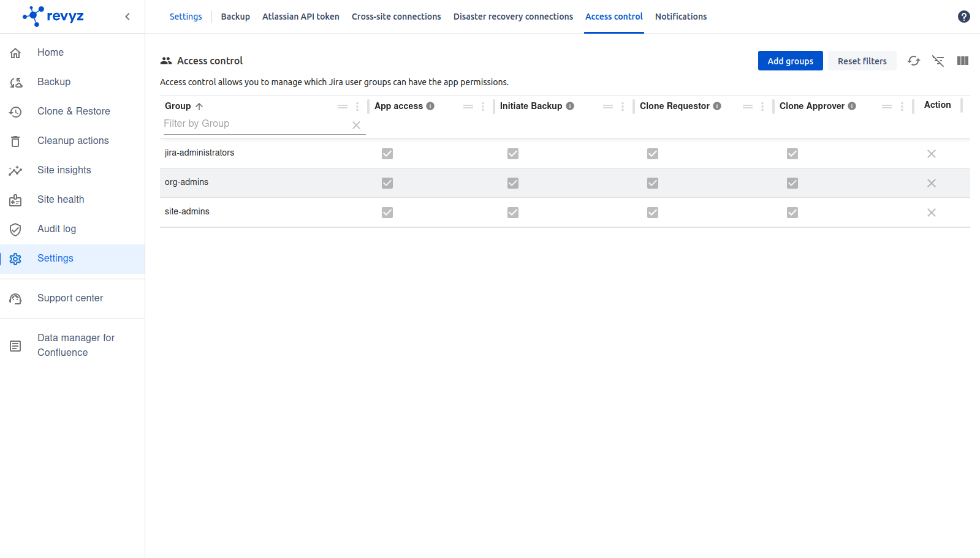Open the Group column options menu
Image resolution: width=980 pixels, height=558 pixels.
tap(357, 107)
